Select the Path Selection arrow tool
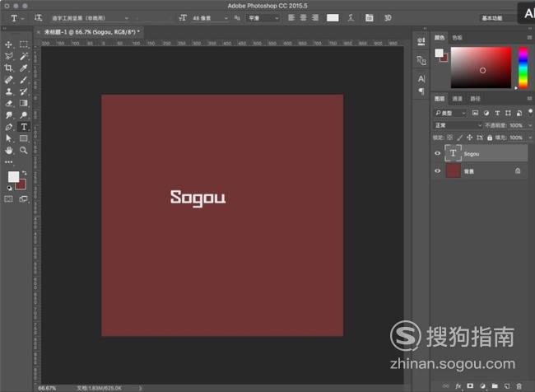Screen dimensions: 535x392 coord(9,138)
